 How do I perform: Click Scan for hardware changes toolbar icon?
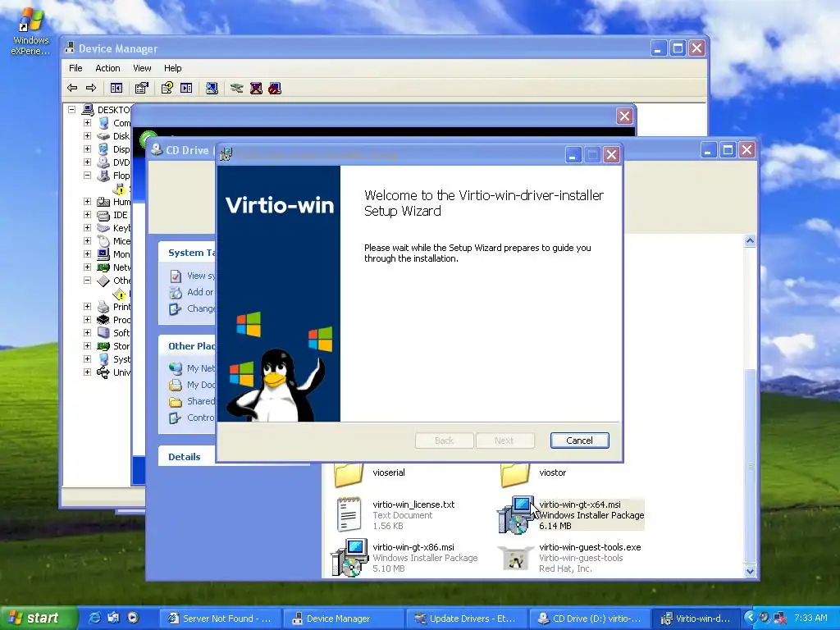click(x=212, y=88)
